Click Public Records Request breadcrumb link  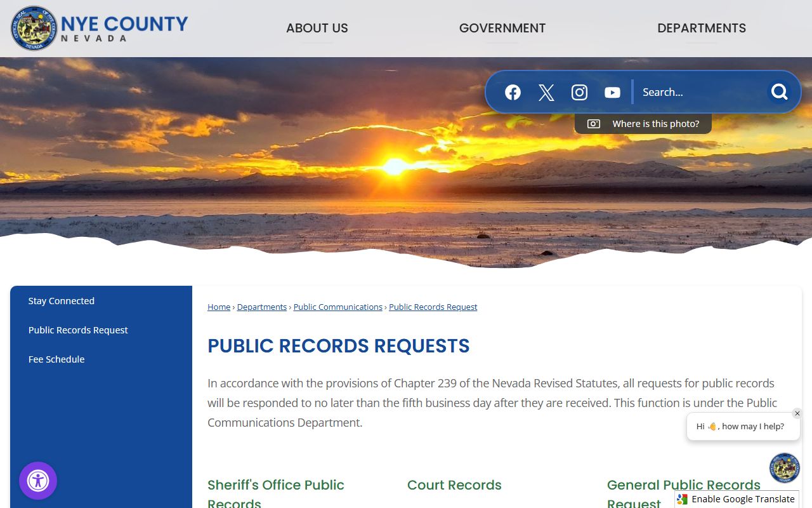click(433, 307)
